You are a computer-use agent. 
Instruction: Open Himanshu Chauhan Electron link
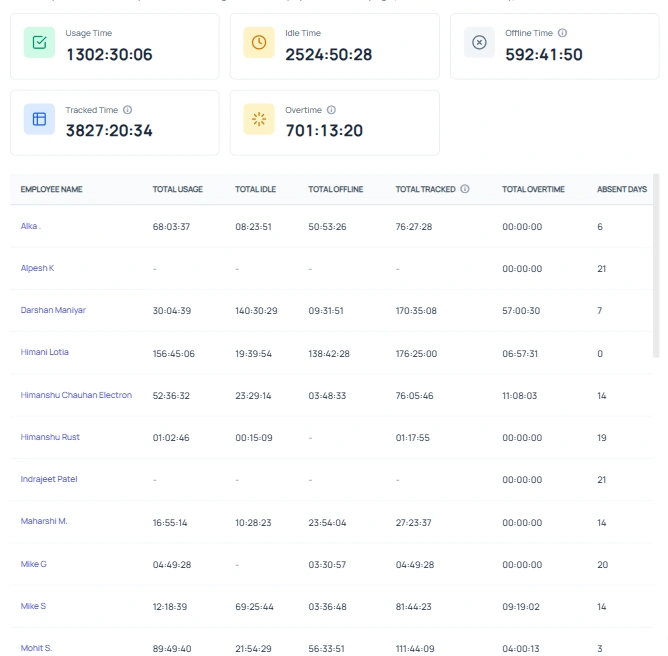point(76,395)
